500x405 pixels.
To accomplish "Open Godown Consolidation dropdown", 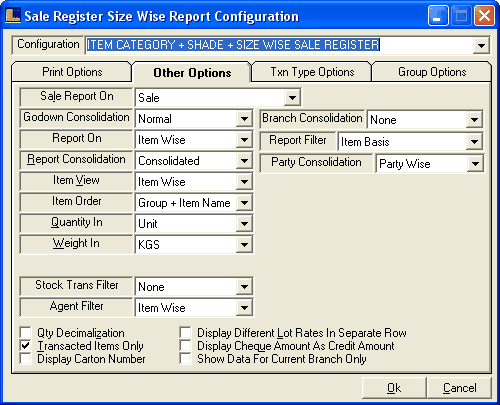I will (x=244, y=119).
